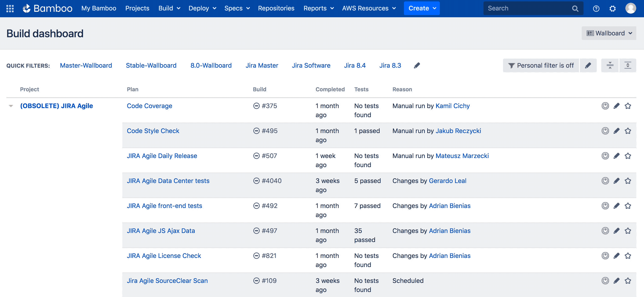
Task: Open Kamil Cichy's user profile
Action: pyautogui.click(x=453, y=106)
